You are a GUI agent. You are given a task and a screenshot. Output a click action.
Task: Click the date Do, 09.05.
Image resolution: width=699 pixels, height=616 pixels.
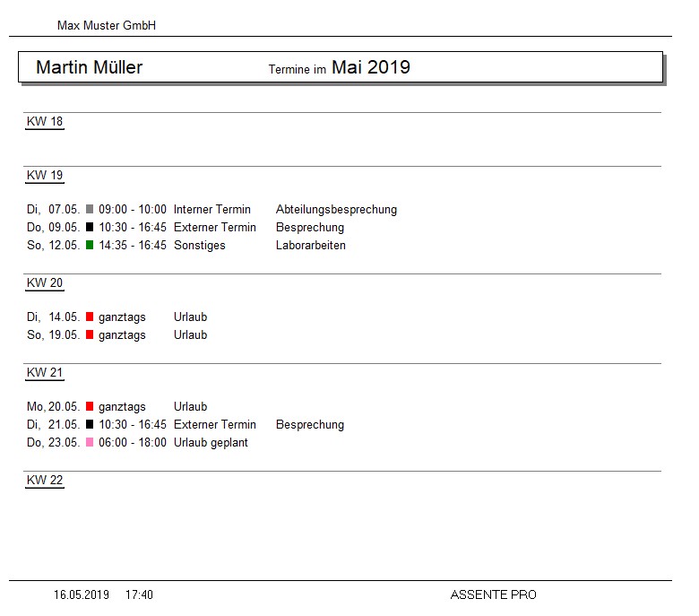coord(54,228)
